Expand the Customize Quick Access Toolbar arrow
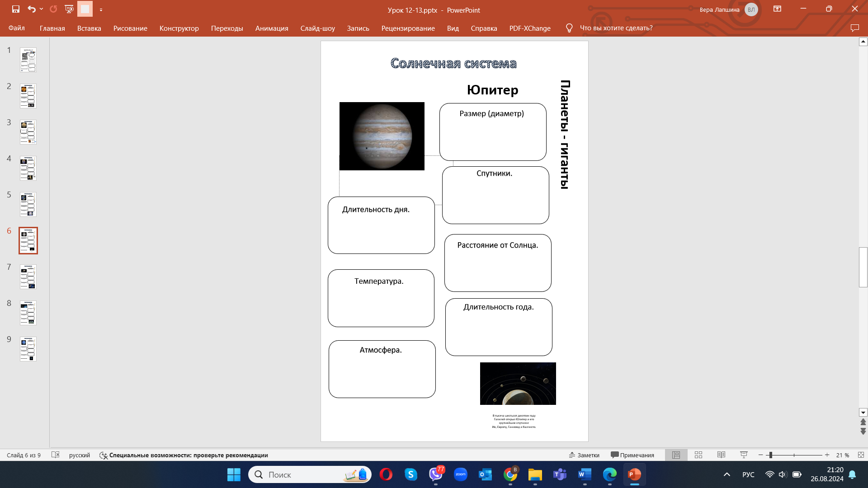 [x=101, y=9]
